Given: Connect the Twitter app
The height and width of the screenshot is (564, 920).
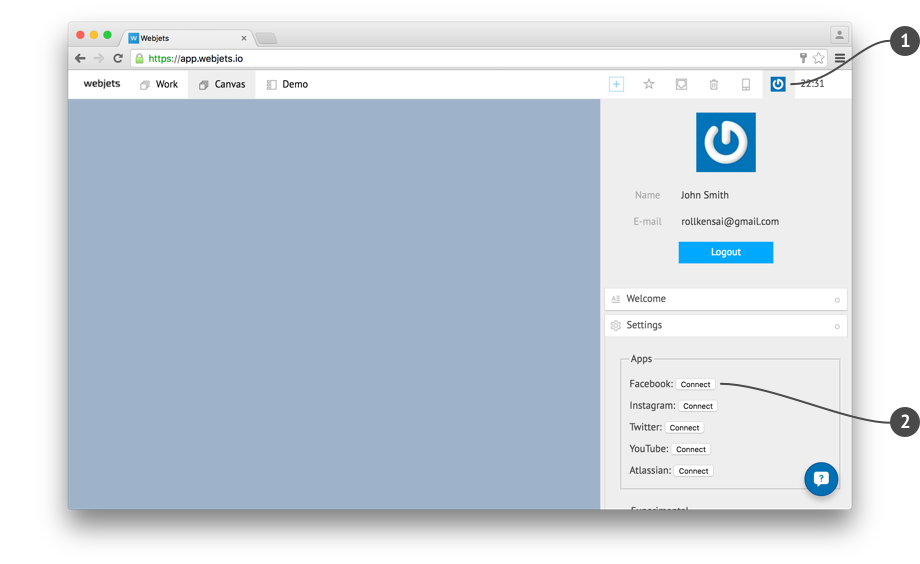Looking at the screenshot, I should pyautogui.click(x=684, y=428).
